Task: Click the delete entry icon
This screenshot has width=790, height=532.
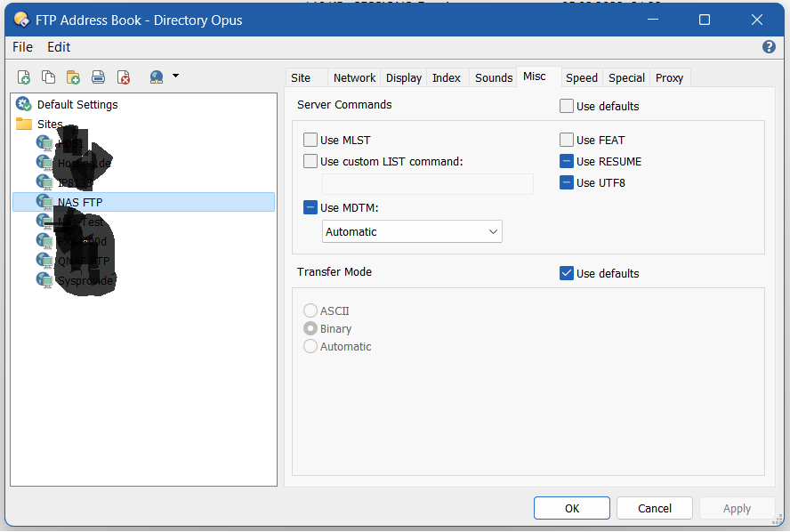Action: click(124, 77)
